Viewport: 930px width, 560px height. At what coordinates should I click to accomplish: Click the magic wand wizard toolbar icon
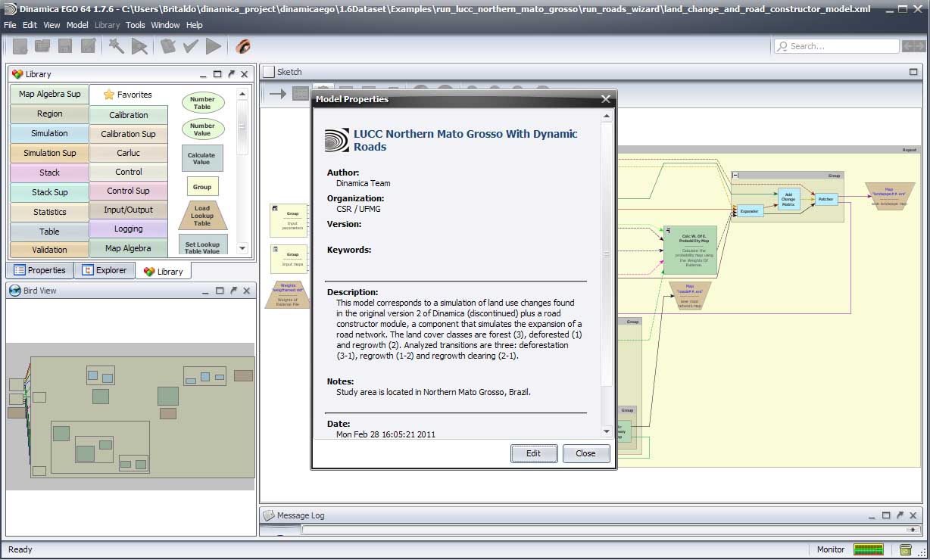(117, 46)
